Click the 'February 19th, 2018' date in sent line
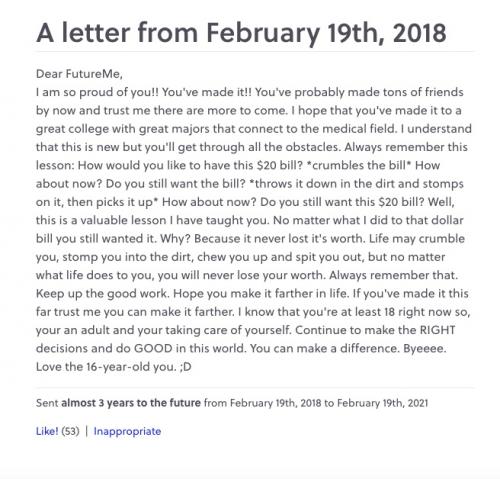Viewport: 500px width, 479px height. (276, 403)
